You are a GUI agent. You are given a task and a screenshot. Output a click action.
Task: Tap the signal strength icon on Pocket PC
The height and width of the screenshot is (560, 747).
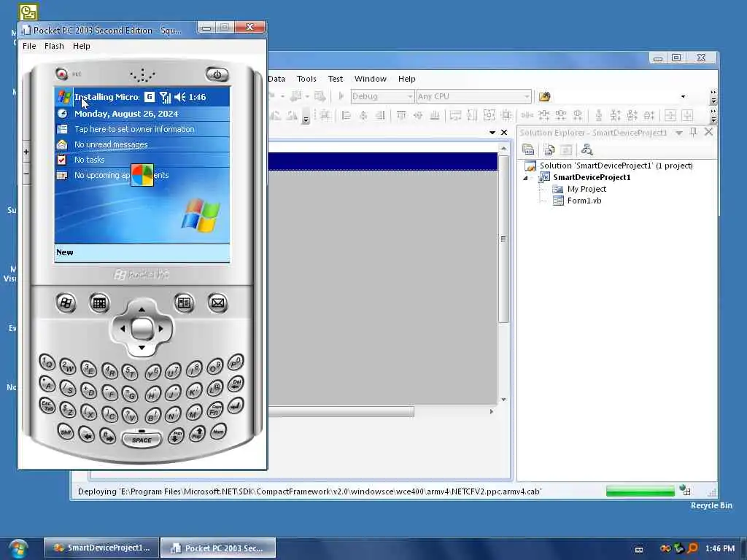click(165, 97)
